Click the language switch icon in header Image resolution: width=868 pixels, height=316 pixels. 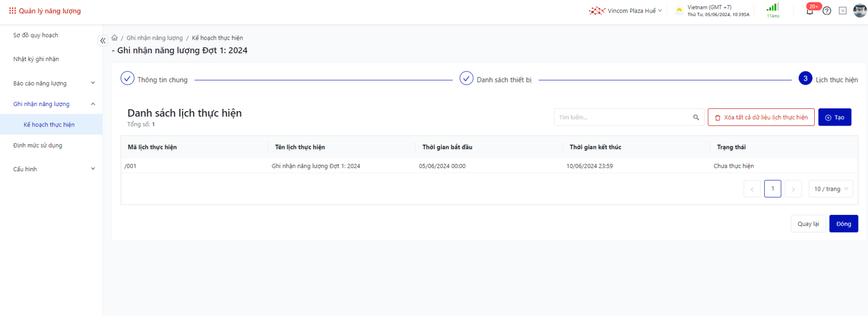842,11
